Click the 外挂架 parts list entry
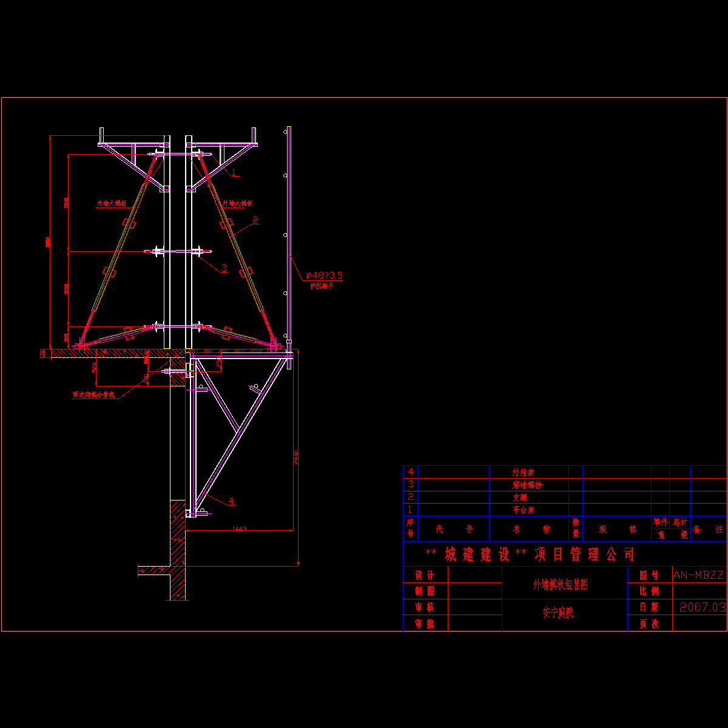Screen dimensions: 728x728 pos(523,472)
